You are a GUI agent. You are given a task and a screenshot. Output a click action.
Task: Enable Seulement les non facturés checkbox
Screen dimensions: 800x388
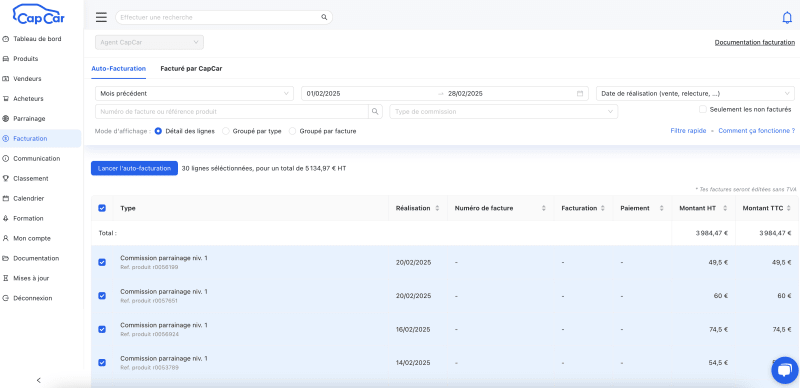[703, 109]
